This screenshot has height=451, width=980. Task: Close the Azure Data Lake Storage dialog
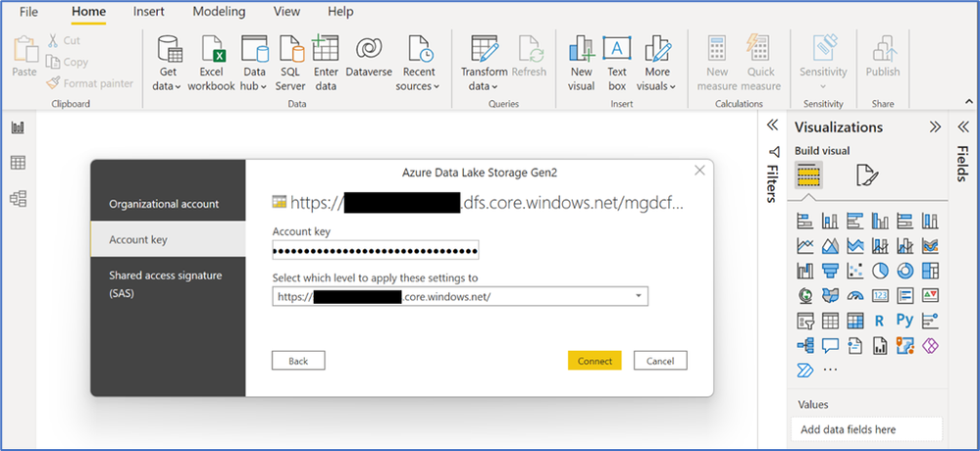tap(700, 171)
